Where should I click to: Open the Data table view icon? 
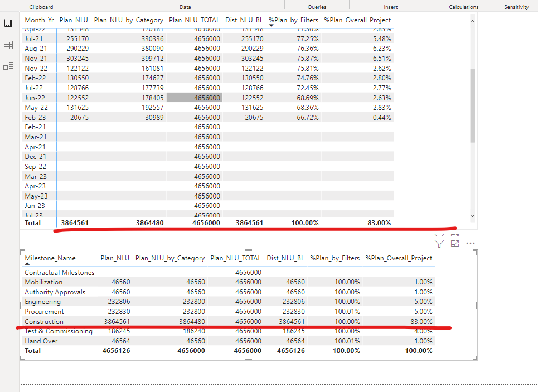[8, 45]
